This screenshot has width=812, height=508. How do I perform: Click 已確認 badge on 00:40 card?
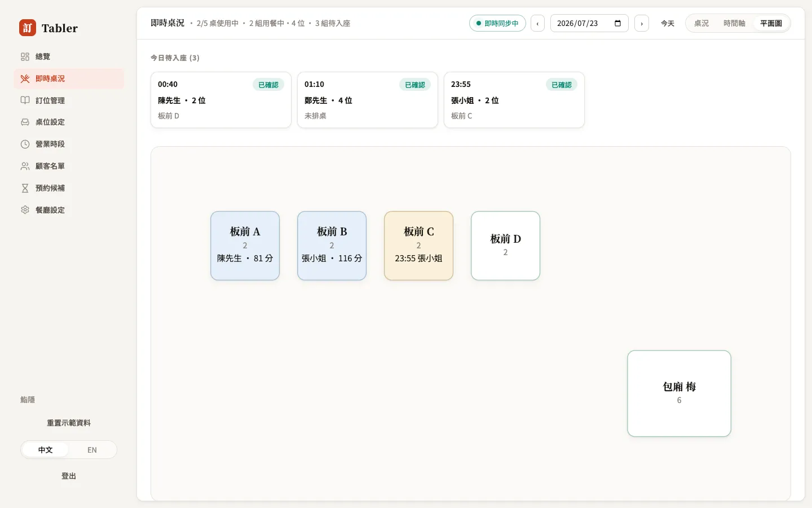coord(268,85)
